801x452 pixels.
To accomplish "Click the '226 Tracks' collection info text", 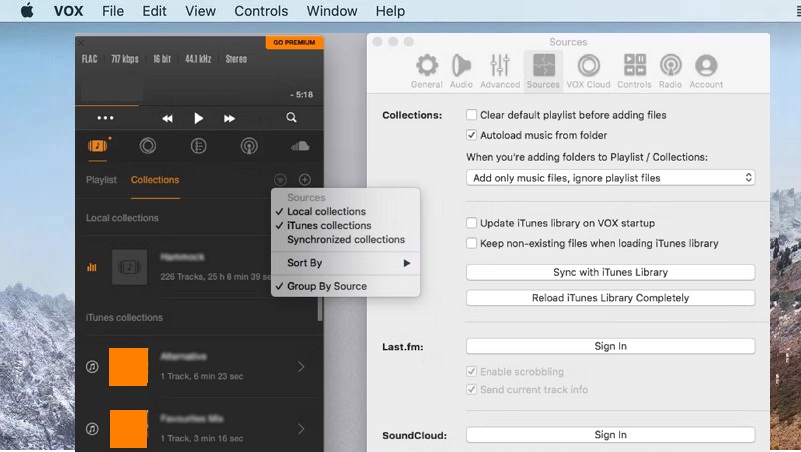I will 215,276.
